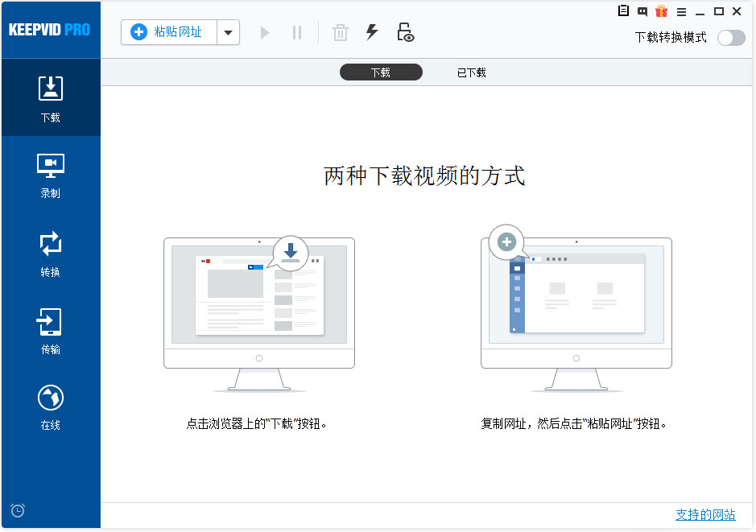
Task: Open the hamburger menu
Action: tap(680, 11)
